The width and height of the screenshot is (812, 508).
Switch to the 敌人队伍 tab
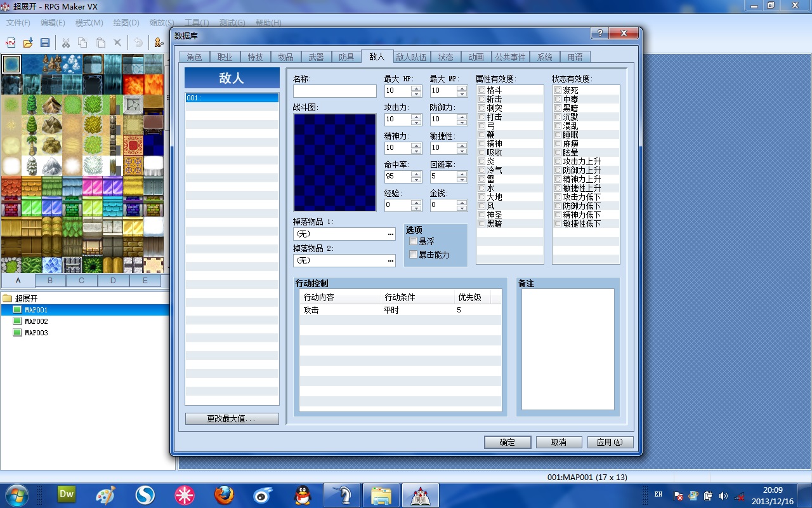tap(412, 57)
